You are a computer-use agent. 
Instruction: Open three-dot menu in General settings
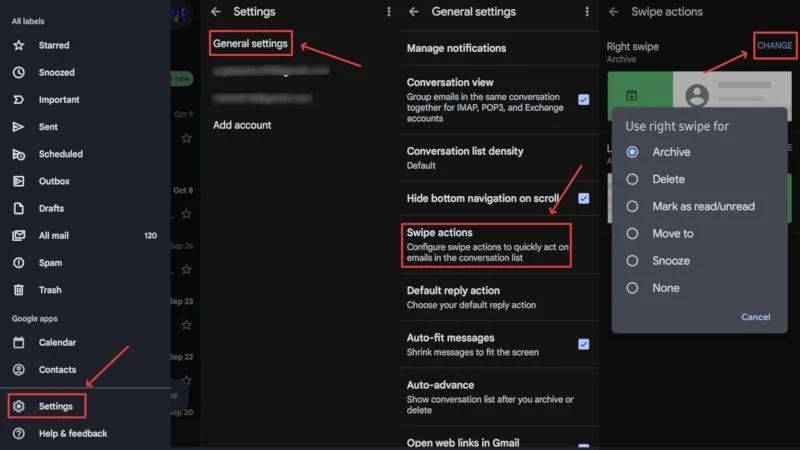(x=586, y=12)
